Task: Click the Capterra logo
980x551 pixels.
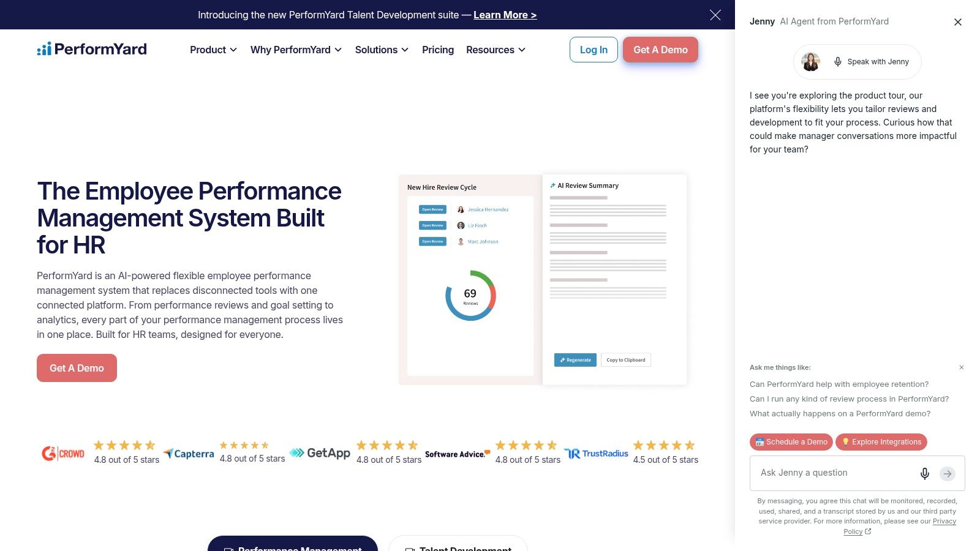Action: (189, 454)
